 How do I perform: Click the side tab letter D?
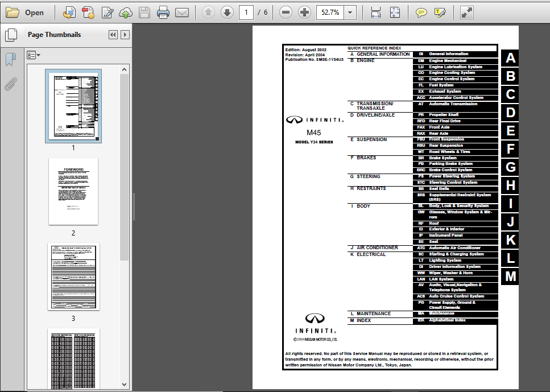[510, 113]
